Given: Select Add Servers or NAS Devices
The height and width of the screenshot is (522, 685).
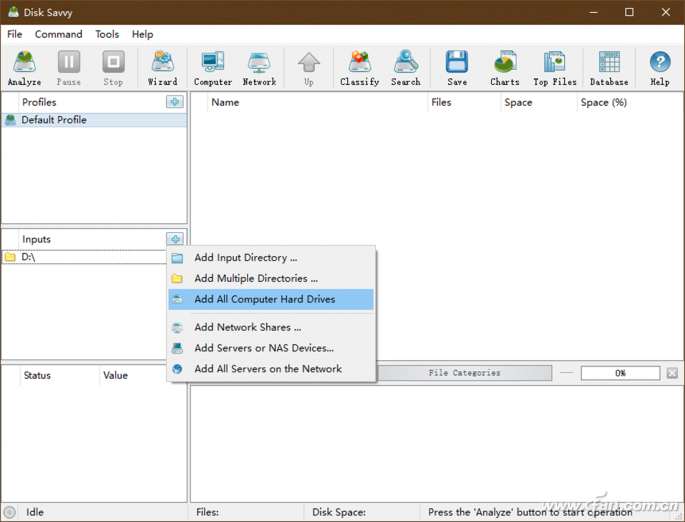Looking at the screenshot, I should pyautogui.click(x=271, y=348).
